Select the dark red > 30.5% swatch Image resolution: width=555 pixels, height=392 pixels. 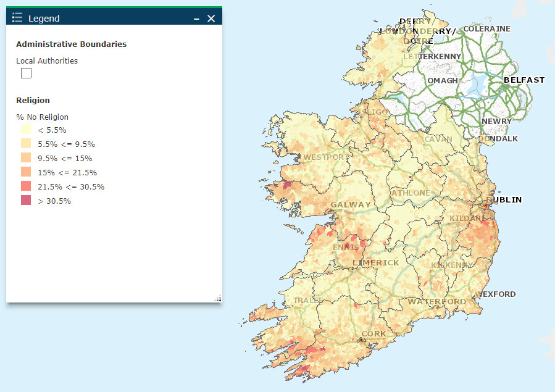tap(25, 201)
